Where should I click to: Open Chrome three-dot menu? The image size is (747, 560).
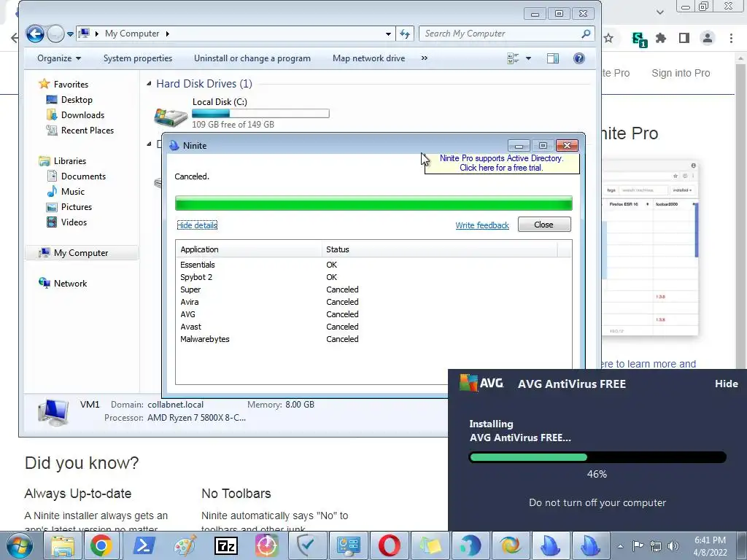click(731, 38)
